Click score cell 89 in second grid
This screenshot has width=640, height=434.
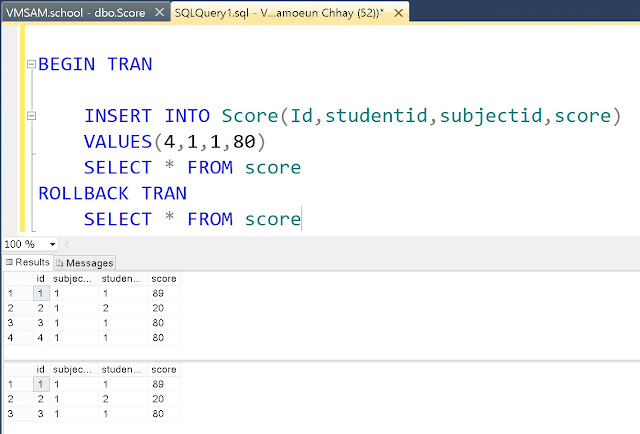point(164,384)
